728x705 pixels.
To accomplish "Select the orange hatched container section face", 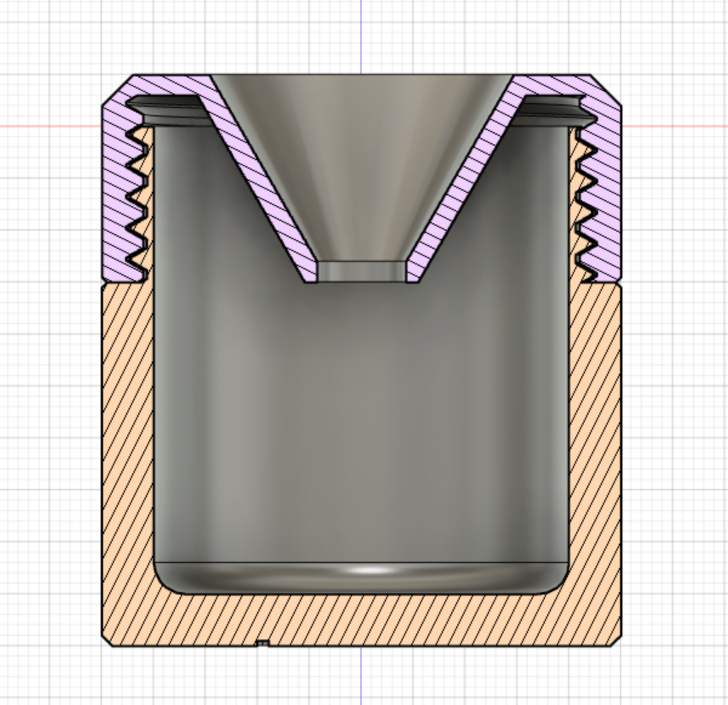I will [362, 620].
